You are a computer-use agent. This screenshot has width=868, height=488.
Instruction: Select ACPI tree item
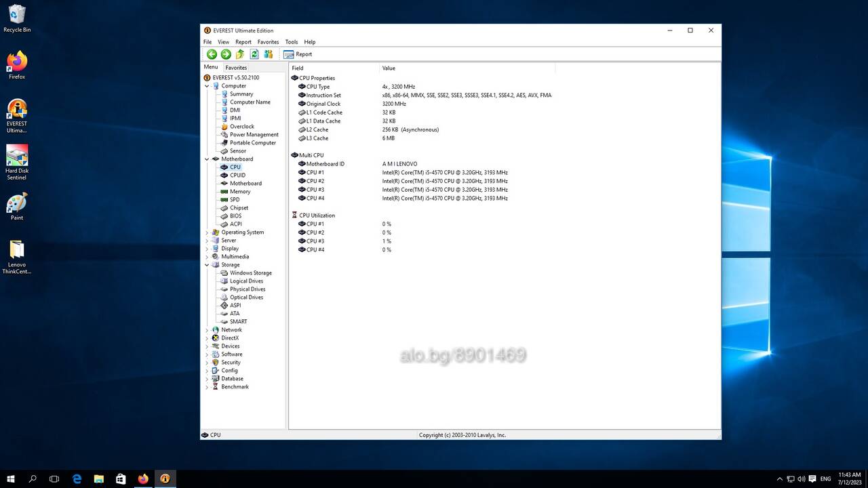coord(235,224)
